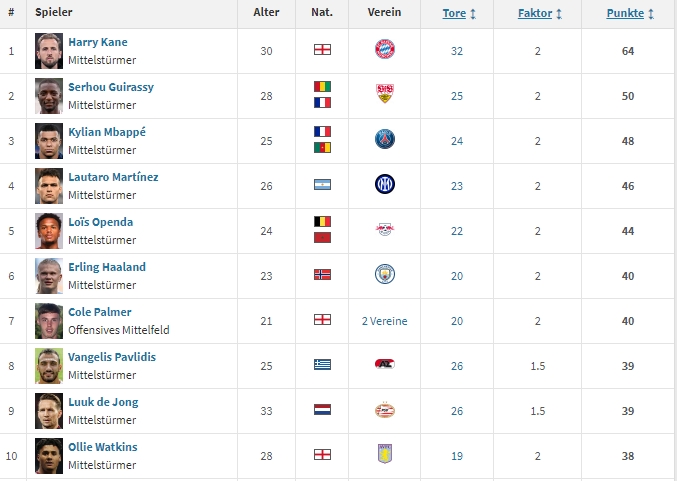
Task: Click the Inter Milan club crest
Action: (x=385, y=185)
